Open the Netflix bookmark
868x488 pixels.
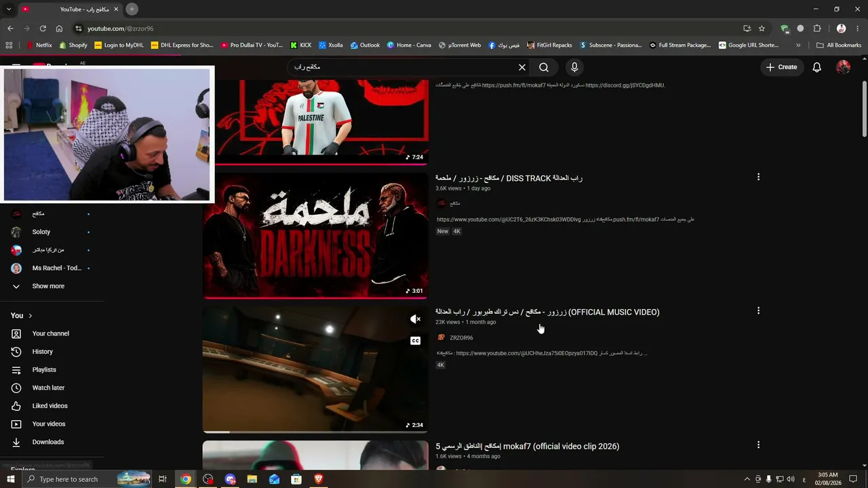click(x=39, y=45)
